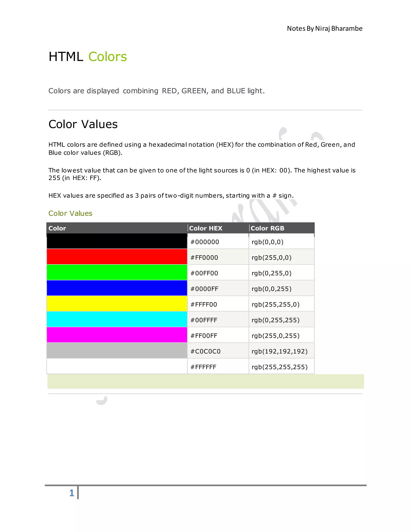This screenshot has width=411, height=532.
Task: Click the cyan color swatch row
Action: pos(117,319)
